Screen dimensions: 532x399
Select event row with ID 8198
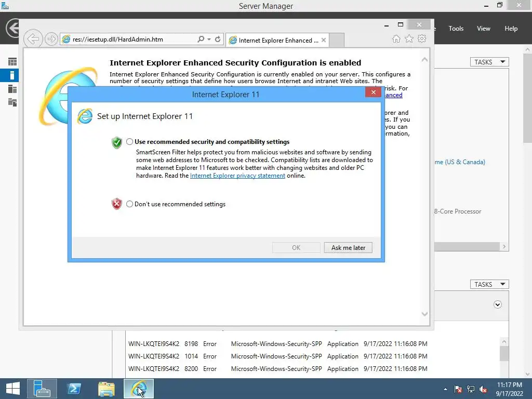(277, 344)
